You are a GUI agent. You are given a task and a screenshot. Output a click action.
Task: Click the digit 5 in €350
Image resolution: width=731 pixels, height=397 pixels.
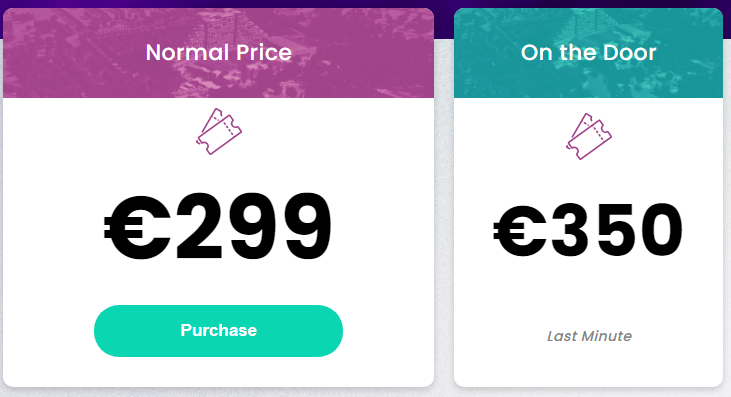[620, 231]
